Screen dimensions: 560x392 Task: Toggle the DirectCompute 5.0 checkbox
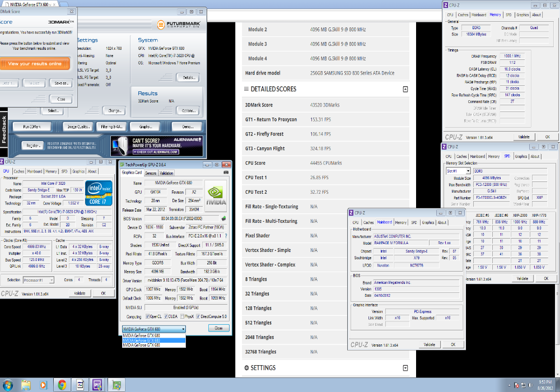point(198,316)
